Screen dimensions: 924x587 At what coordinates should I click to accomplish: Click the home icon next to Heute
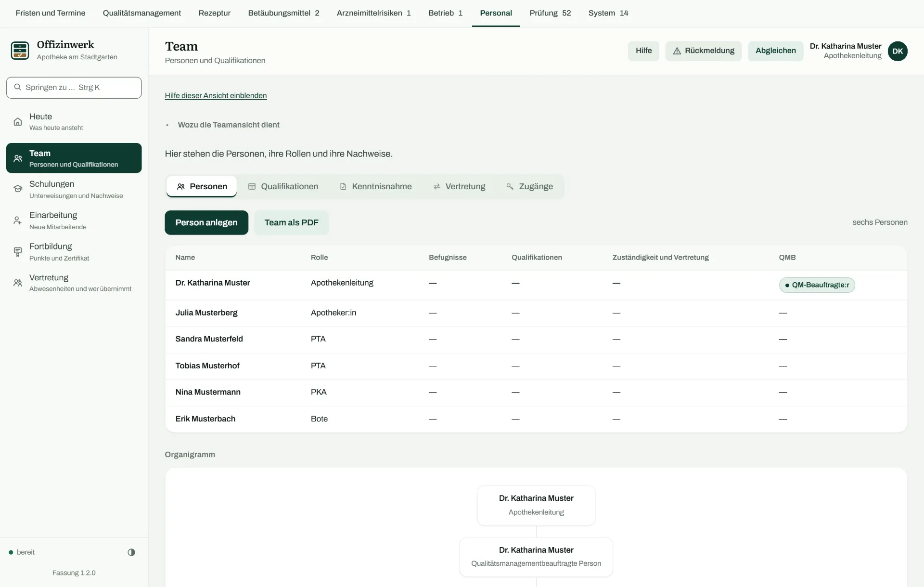coord(18,122)
